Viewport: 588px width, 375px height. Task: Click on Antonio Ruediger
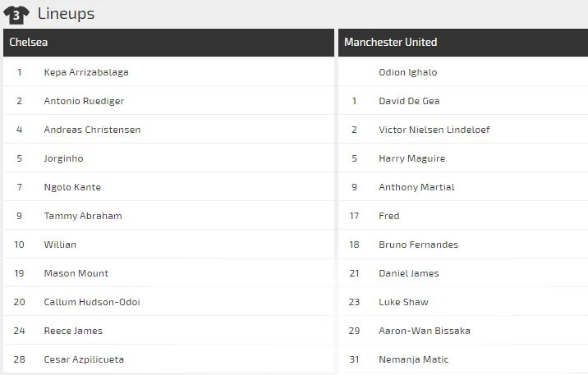pos(84,101)
